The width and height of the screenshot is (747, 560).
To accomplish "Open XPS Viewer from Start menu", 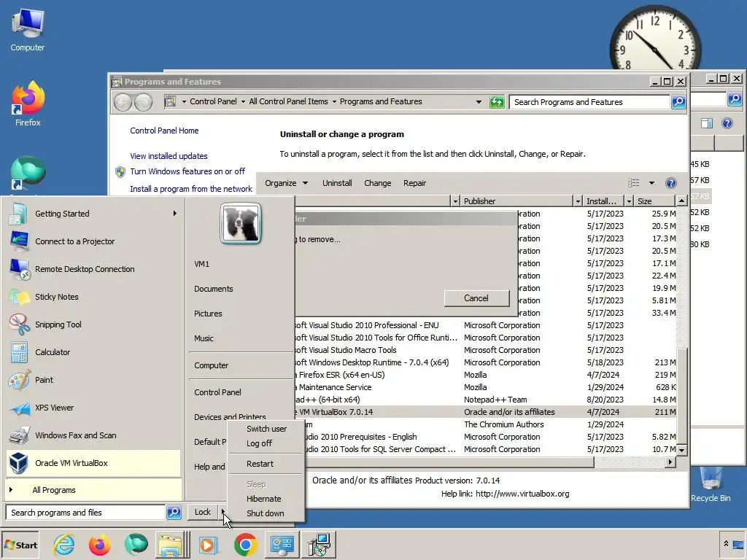I will [x=94, y=408].
